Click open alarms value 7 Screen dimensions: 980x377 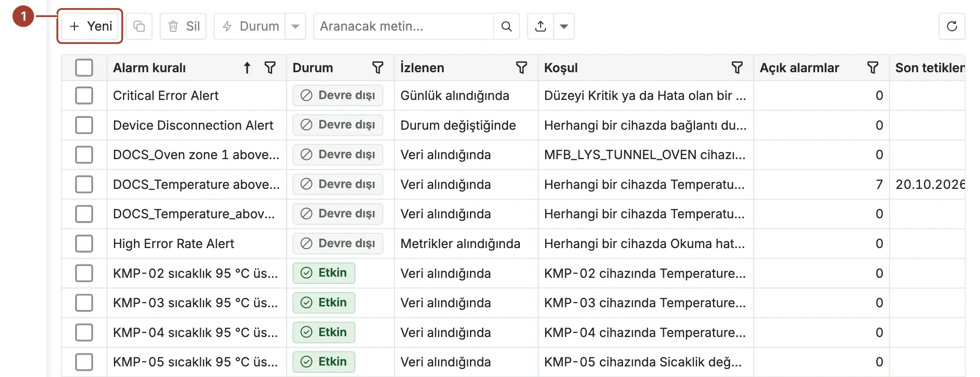tap(879, 184)
